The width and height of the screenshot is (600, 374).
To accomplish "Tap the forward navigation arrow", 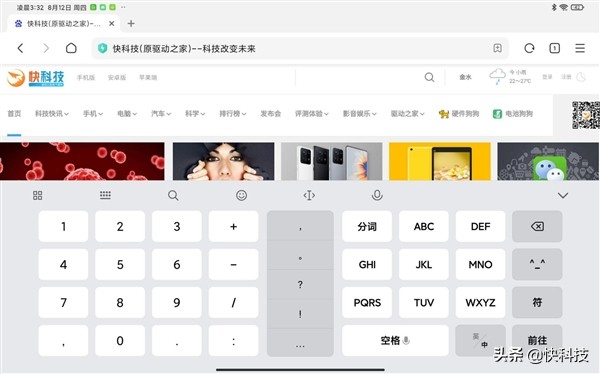I will coord(46,48).
